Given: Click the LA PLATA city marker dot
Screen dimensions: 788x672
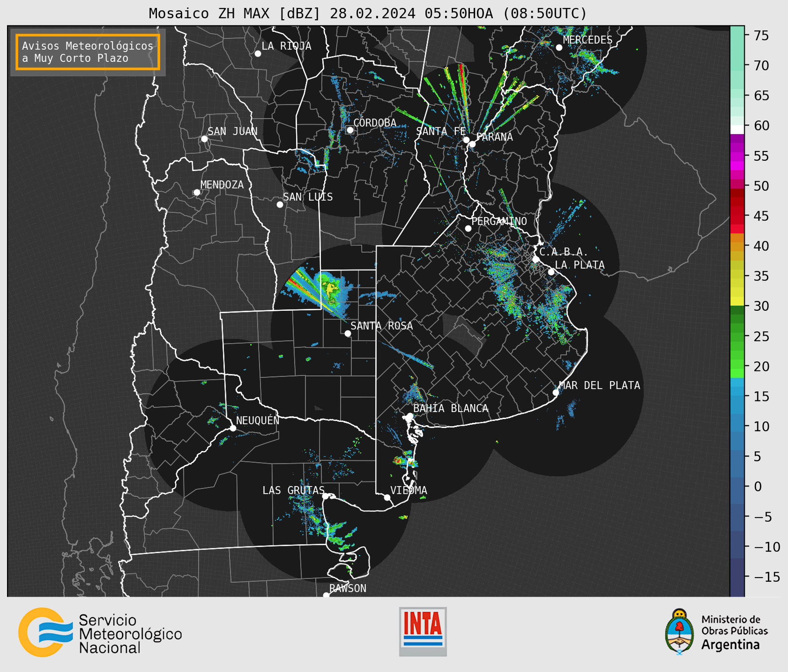Looking at the screenshot, I should 551,272.
